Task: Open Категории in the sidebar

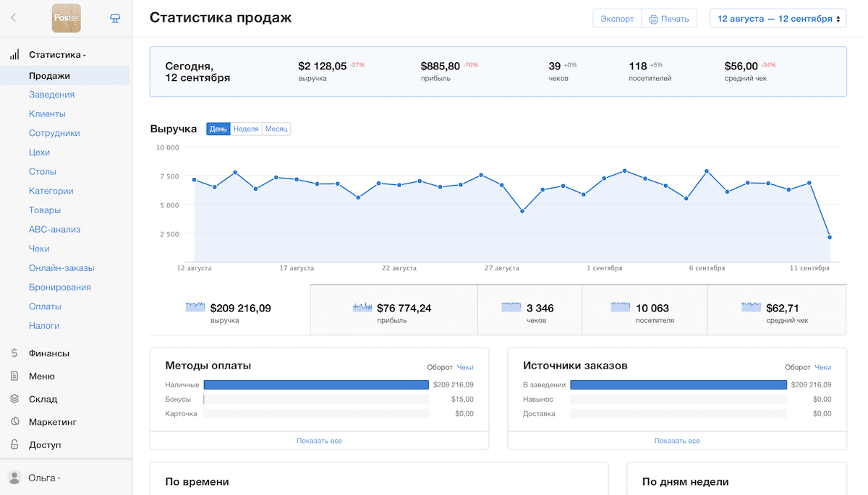Action: pyautogui.click(x=51, y=191)
